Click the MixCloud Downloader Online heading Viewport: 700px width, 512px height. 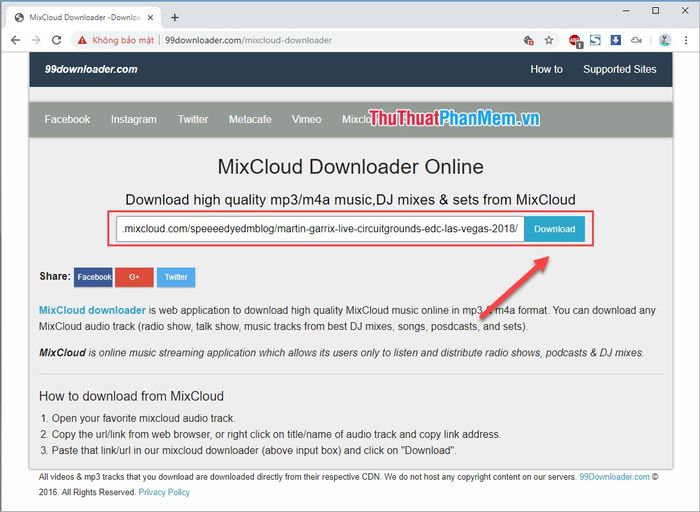point(350,167)
